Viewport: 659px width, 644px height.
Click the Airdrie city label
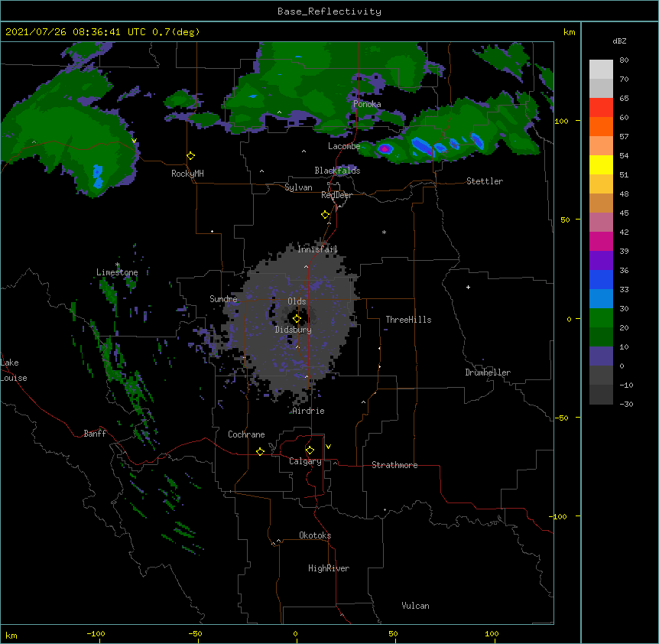[x=309, y=411]
